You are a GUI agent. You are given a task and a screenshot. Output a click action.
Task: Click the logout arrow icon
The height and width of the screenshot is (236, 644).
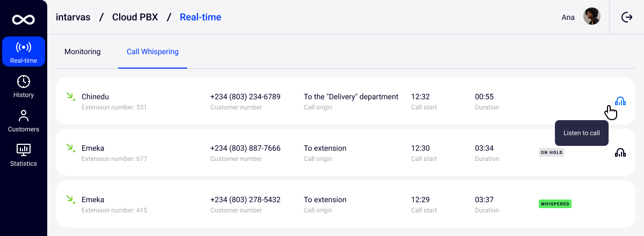tap(627, 17)
